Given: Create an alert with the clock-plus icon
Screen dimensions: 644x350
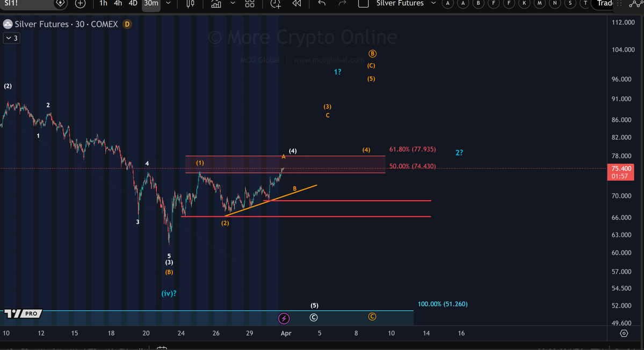Looking at the screenshot, I should coord(276,4).
